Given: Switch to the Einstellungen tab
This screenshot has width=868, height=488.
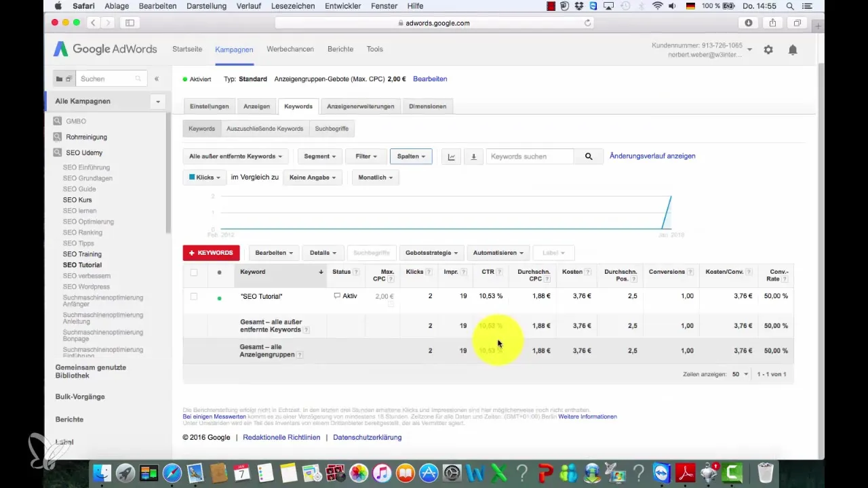Looking at the screenshot, I should coord(210,106).
